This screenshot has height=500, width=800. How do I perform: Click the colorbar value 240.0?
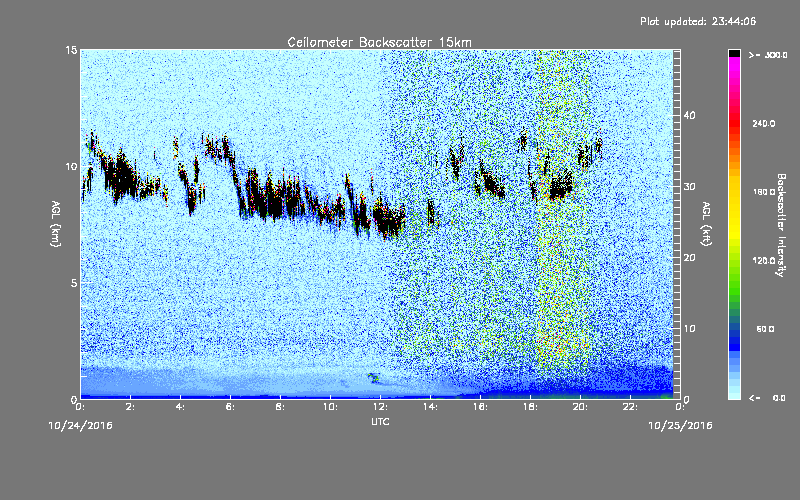[x=764, y=124]
